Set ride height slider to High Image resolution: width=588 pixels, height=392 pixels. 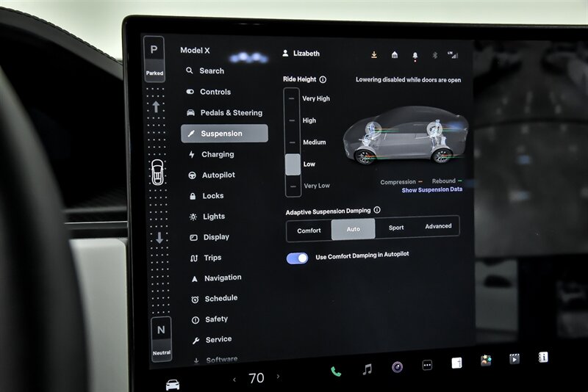point(293,120)
